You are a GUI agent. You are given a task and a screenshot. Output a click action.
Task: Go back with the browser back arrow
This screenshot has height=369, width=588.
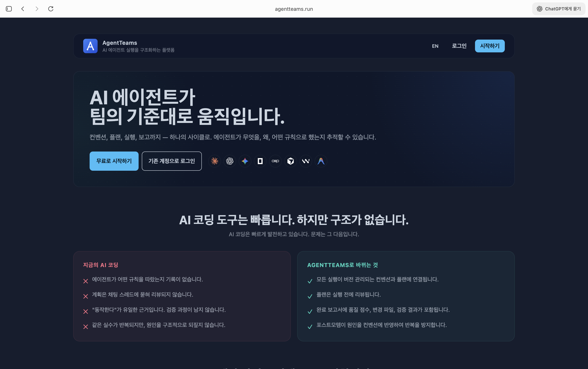pos(23,9)
